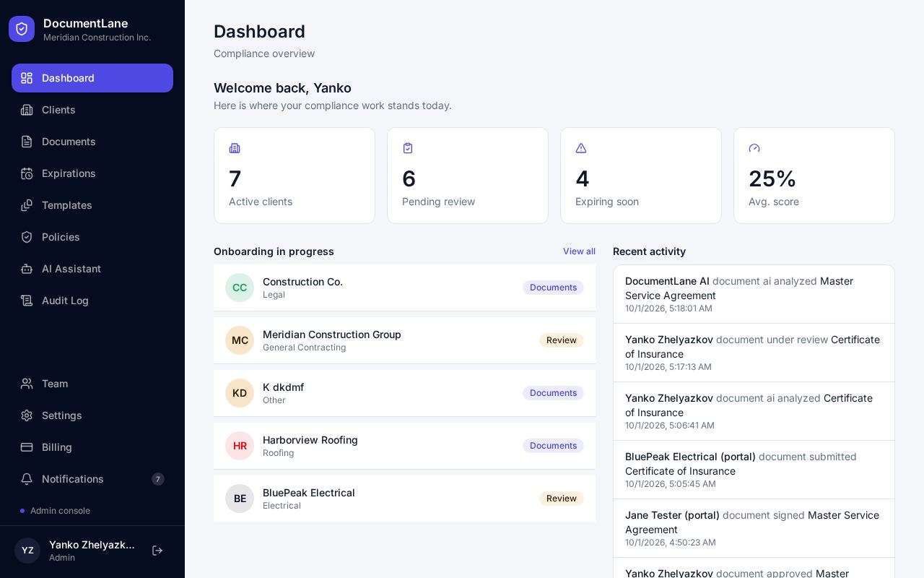Click the YZ user avatar
This screenshot has width=924, height=578.
(x=27, y=551)
